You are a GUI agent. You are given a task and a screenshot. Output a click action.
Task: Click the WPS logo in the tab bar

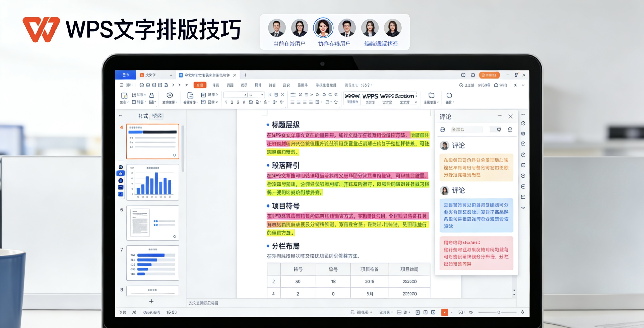click(x=126, y=75)
